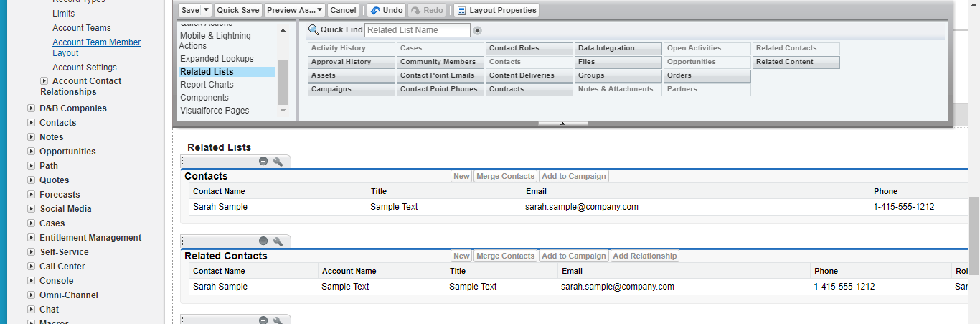
Task: Click the Quick Find magnifier icon
Action: click(x=313, y=29)
